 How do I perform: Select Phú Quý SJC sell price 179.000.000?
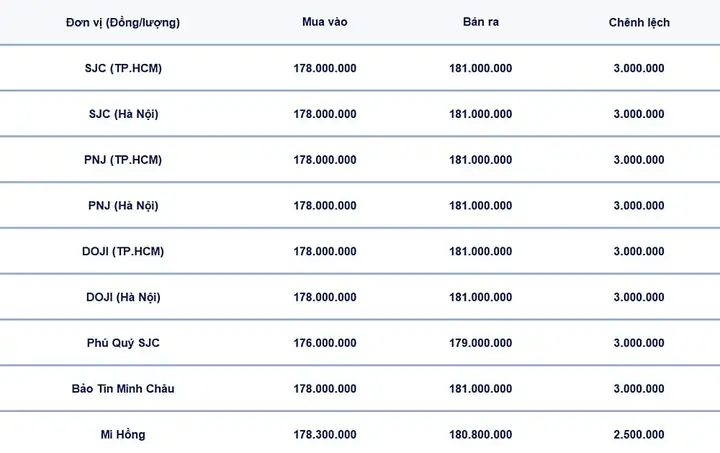pos(481,343)
